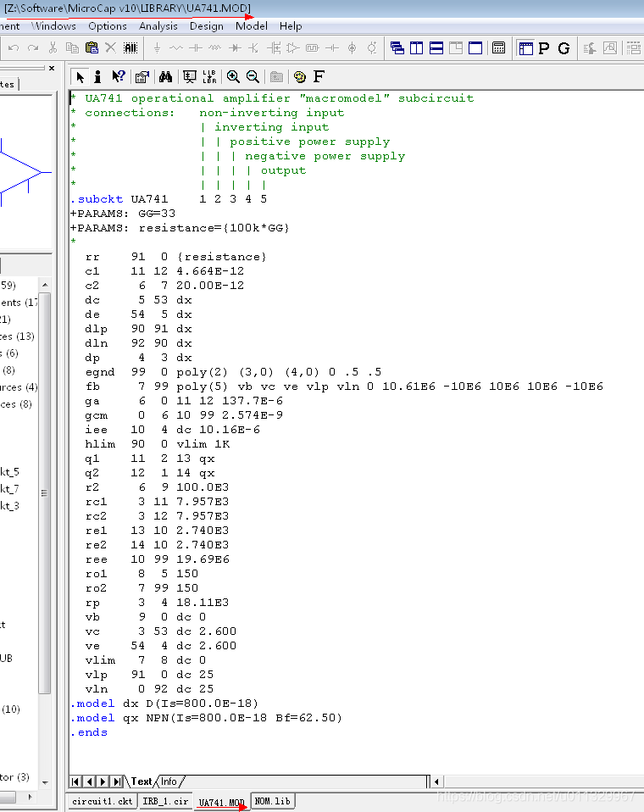The image size is (644, 812).
Task: Cascade windows using the toolbar icon
Action: (397, 48)
